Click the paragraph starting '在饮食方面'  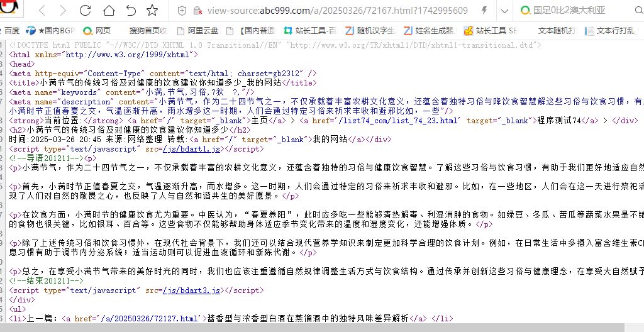[326, 219]
